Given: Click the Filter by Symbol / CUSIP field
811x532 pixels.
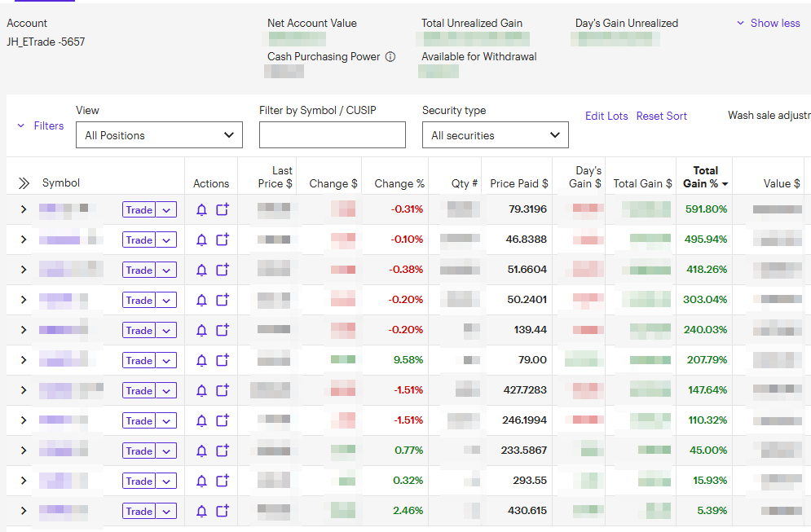Looking at the screenshot, I should tap(332, 135).
